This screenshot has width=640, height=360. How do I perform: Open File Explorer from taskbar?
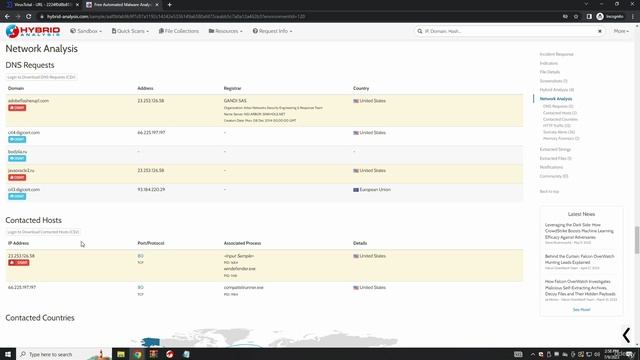click(x=121, y=354)
